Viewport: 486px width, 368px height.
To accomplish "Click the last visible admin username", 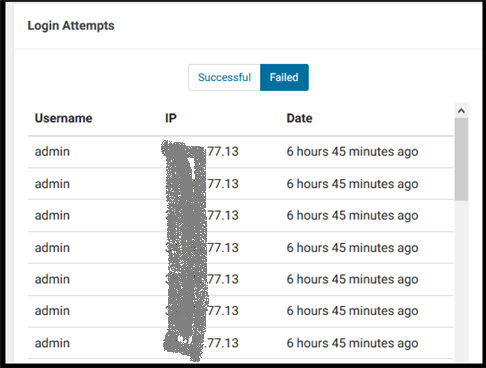I will (52, 343).
